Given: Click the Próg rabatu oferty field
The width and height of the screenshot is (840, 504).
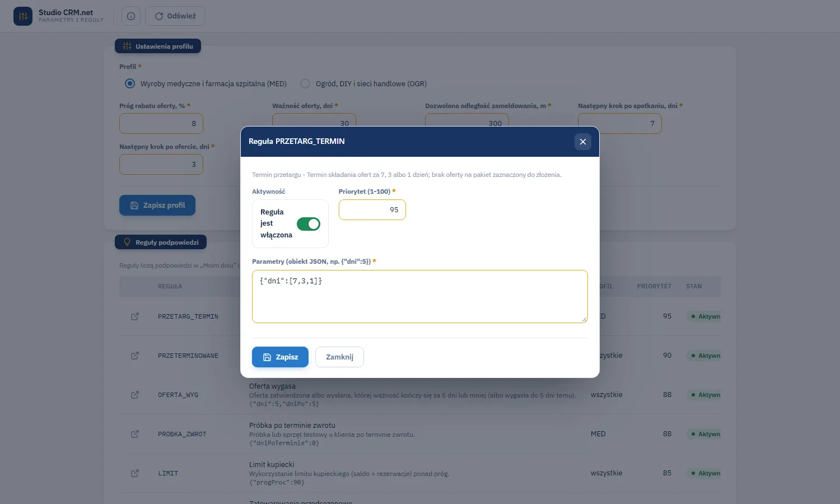Looking at the screenshot, I should coord(161,123).
